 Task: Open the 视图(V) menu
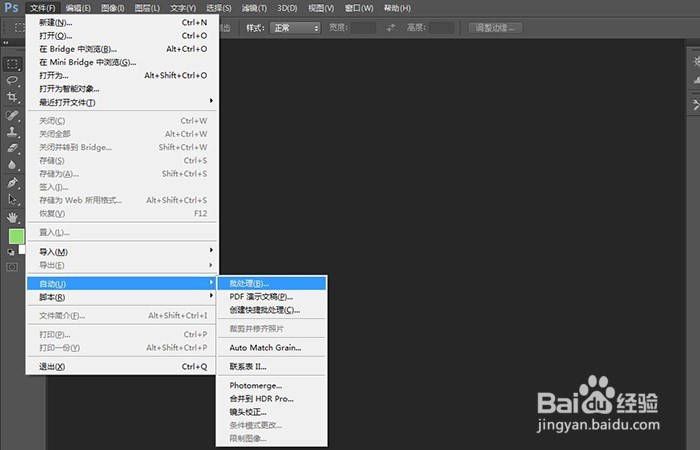coord(321,8)
